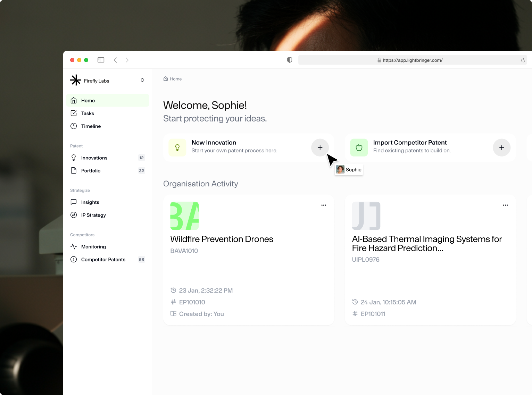The image size is (532, 395).
Task: Click the Innovations lightbulb sidebar icon
Action: 74,158
